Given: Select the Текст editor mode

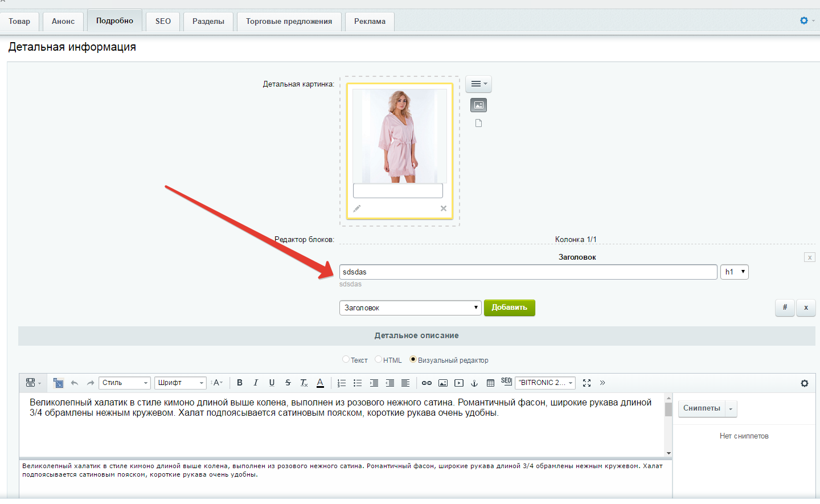Looking at the screenshot, I should click(346, 359).
